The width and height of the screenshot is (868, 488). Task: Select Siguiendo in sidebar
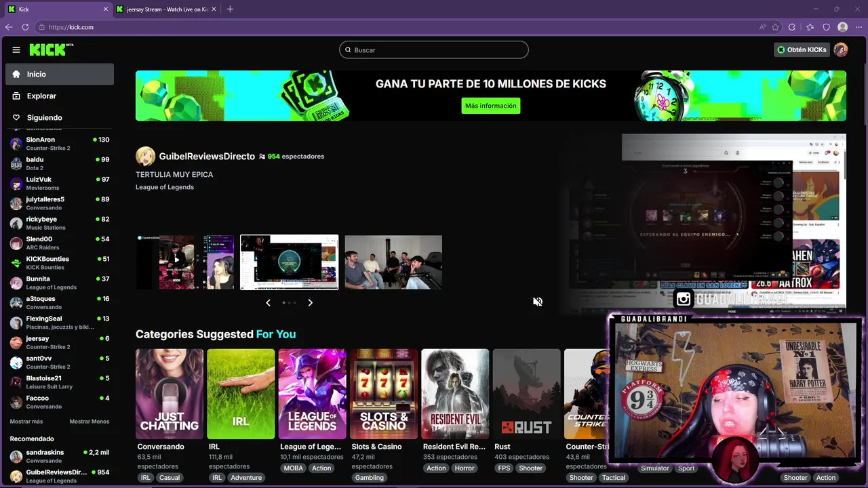click(60, 117)
